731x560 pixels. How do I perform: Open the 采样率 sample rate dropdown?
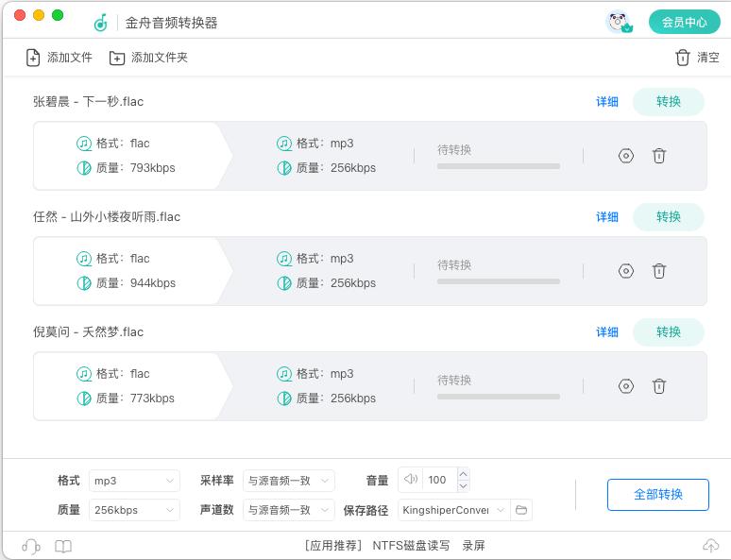[x=288, y=481]
